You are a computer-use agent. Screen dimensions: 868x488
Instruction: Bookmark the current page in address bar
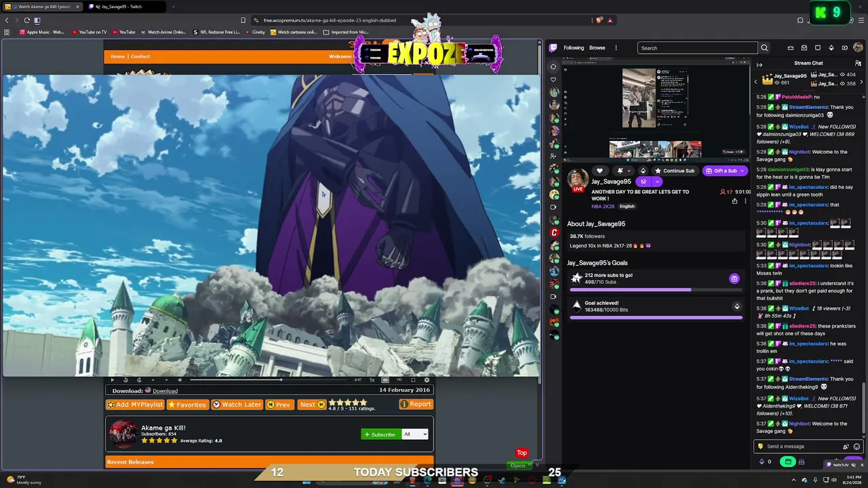tap(243, 20)
